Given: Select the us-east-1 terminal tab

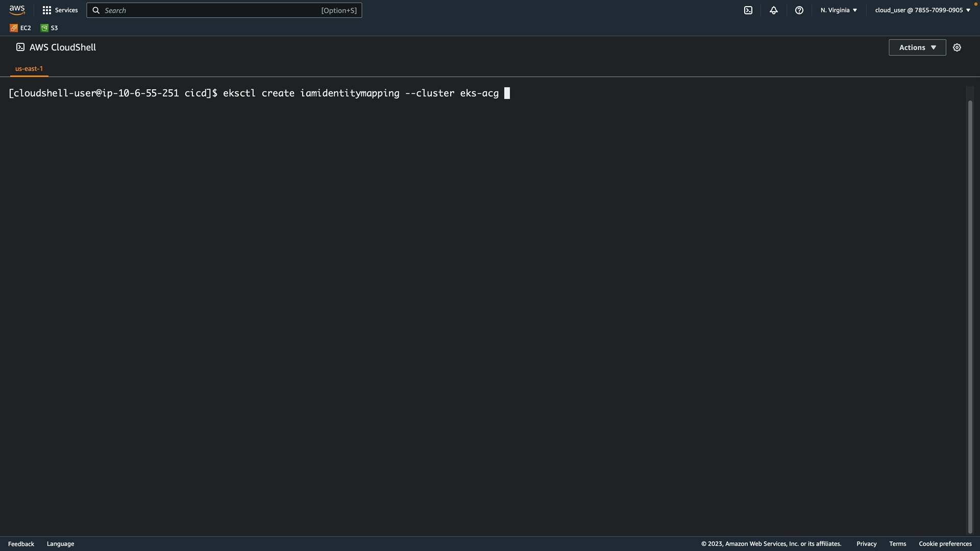Looking at the screenshot, I should (x=29, y=68).
